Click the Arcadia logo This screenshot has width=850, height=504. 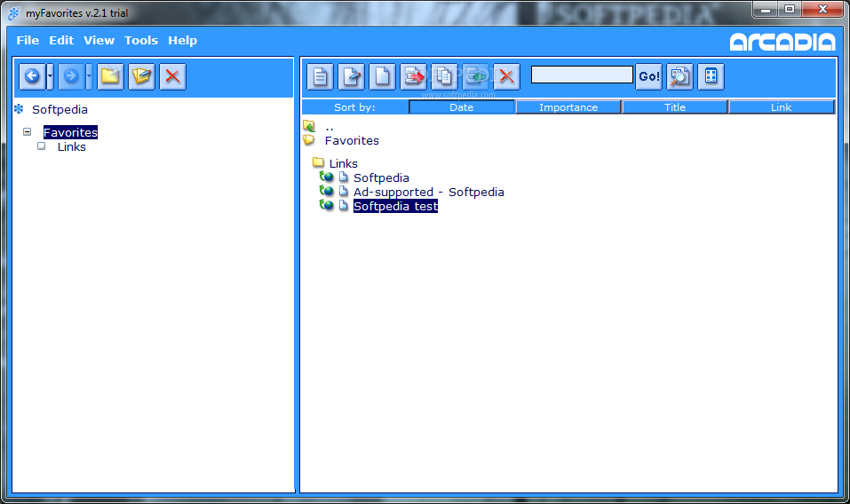point(782,42)
